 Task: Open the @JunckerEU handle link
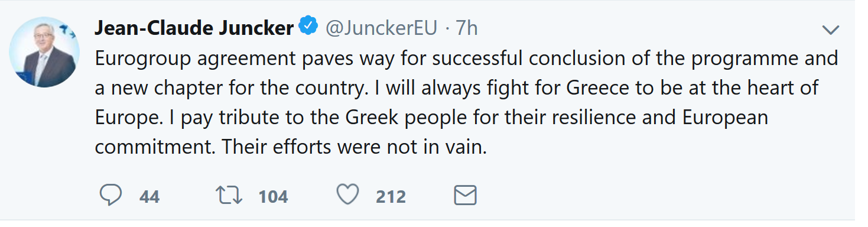[x=382, y=28]
